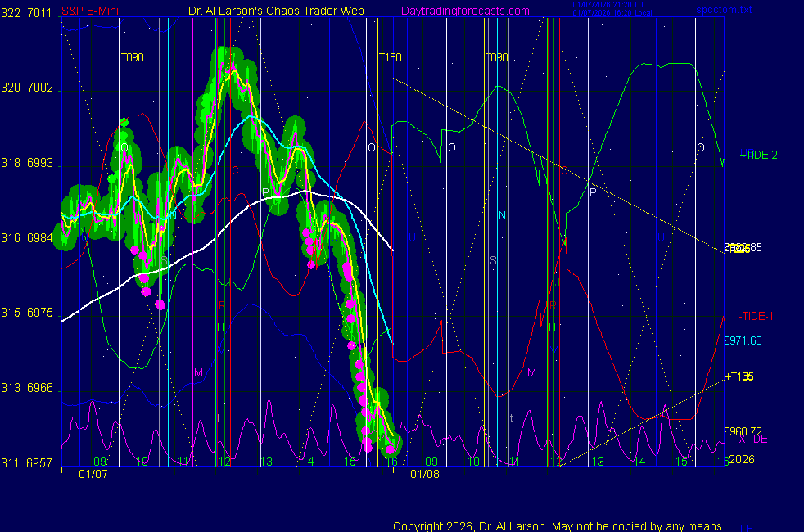
Task: Click the Dr. Al Larson's Chaos Trader Web title
Action: (271, 11)
